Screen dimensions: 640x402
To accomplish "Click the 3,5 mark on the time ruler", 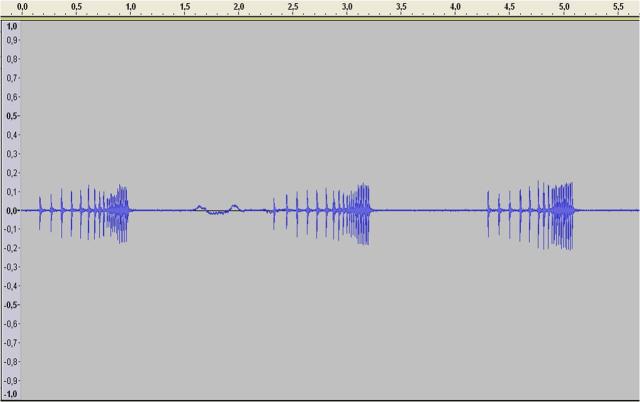I will point(401,7).
